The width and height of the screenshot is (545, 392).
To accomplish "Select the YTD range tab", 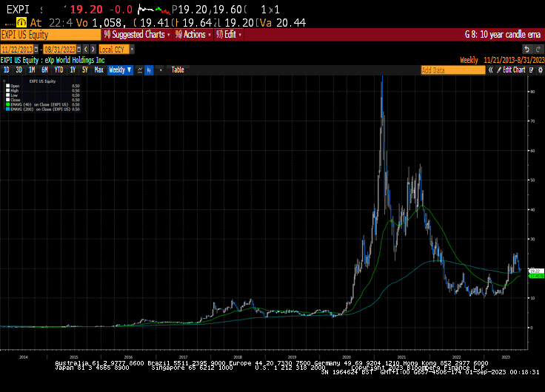I will [x=58, y=70].
